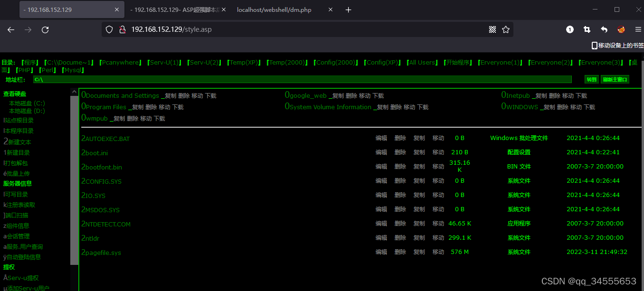Click the browser forward arrow
The height and width of the screenshot is (291, 644).
click(28, 29)
